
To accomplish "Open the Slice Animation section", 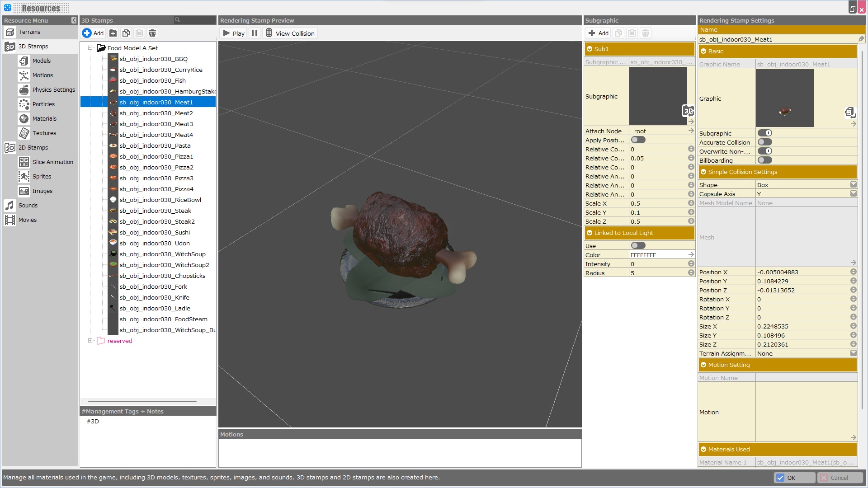I will (52, 162).
